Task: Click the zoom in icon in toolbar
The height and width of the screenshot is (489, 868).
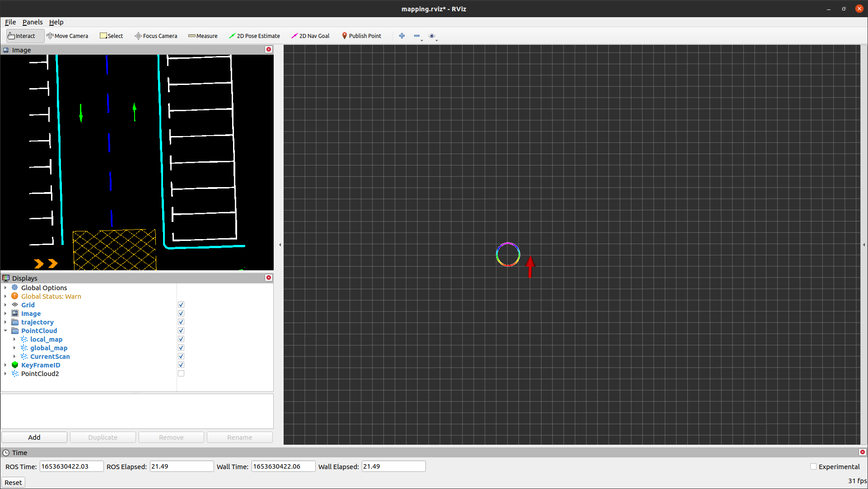Action: pyautogui.click(x=402, y=36)
